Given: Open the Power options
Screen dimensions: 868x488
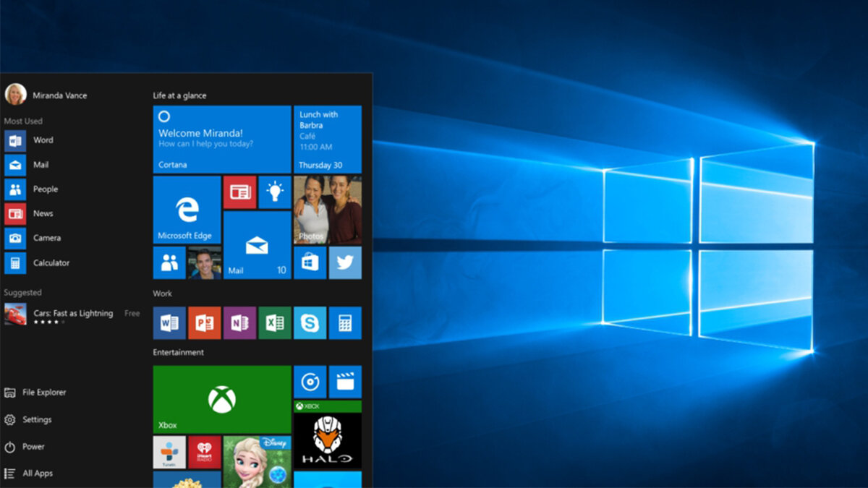Looking at the screenshot, I should [25, 447].
